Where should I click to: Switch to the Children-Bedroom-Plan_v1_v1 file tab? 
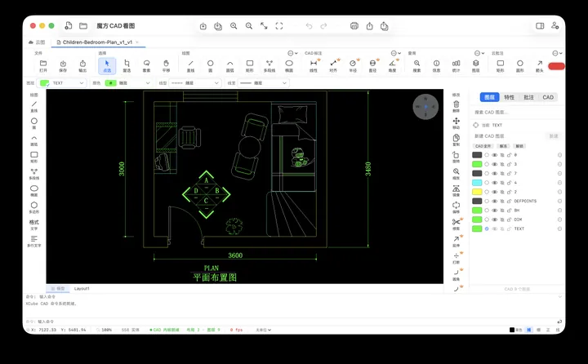(97, 42)
